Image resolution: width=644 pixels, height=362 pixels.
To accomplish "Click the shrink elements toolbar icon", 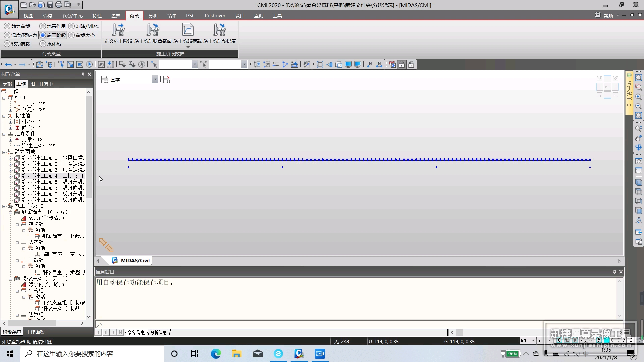I will (320, 64).
